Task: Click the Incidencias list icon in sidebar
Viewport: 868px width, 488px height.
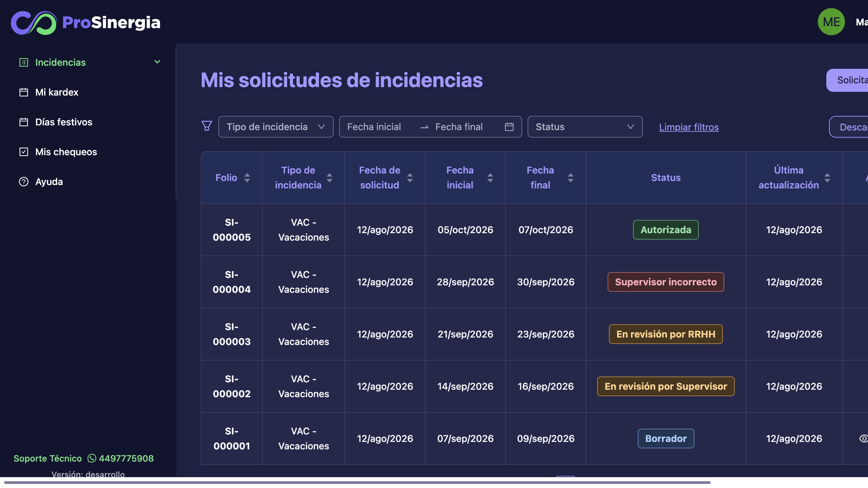Action: tap(24, 62)
